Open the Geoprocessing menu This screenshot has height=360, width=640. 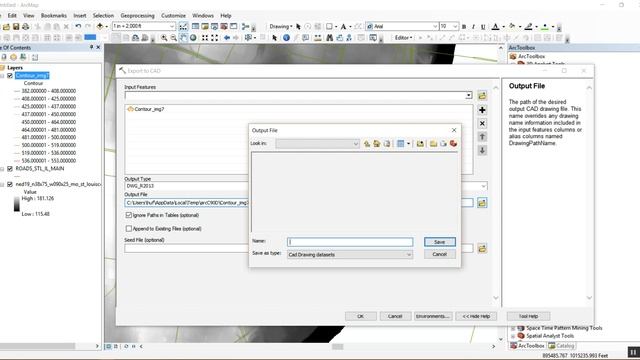(x=138, y=16)
